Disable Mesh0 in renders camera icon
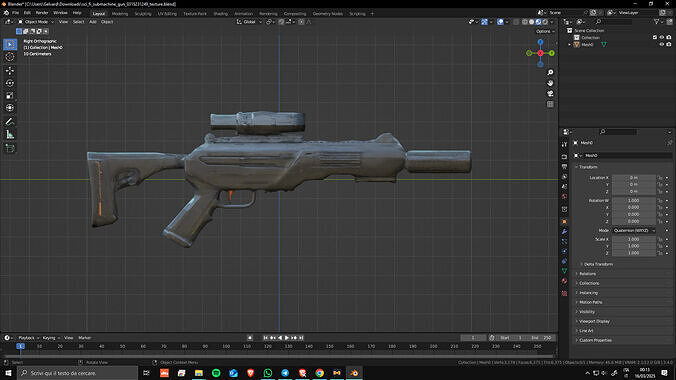Image resolution: width=676 pixels, height=380 pixels. click(x=669, y=44)
